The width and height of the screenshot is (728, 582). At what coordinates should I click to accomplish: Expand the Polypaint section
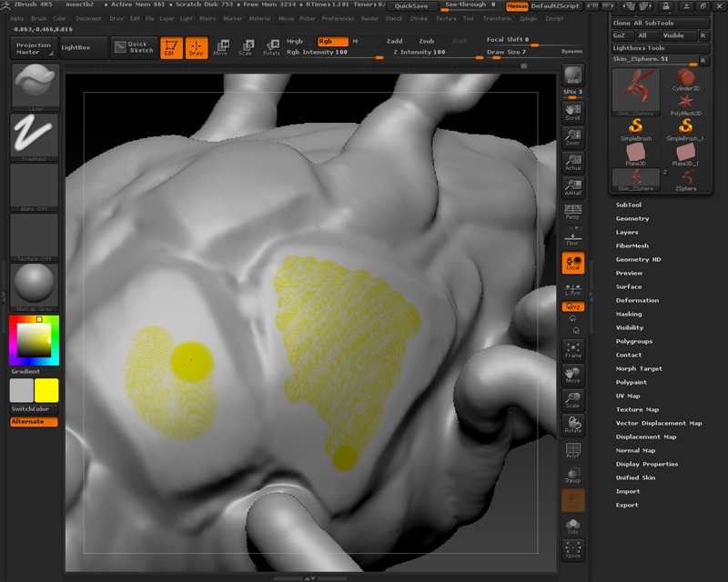point(631,383)
